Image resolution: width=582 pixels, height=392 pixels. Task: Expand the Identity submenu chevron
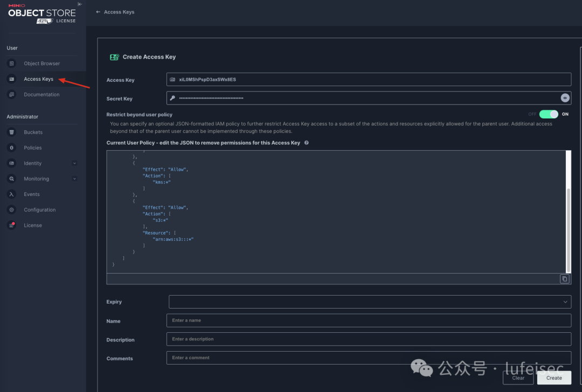coord(74,163)
